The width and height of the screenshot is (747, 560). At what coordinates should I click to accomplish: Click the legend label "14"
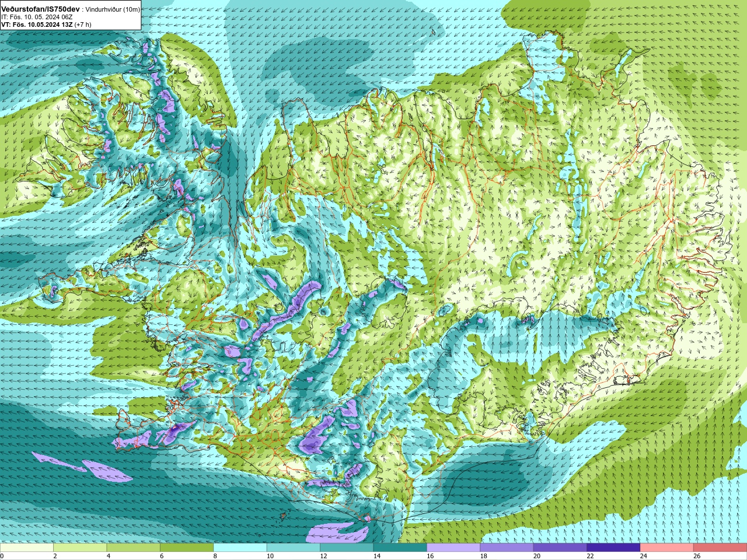pyautogui.click(x=377, y=556)
